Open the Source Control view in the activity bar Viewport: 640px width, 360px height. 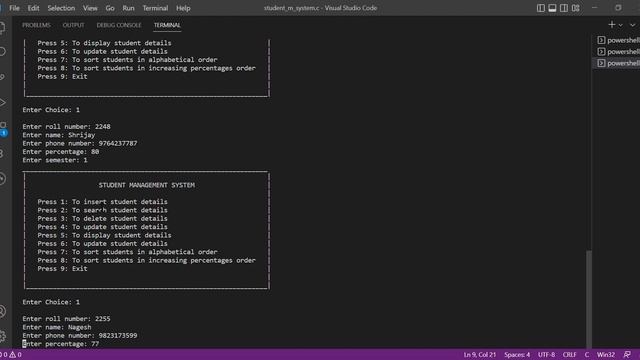(x=2, y=77)
